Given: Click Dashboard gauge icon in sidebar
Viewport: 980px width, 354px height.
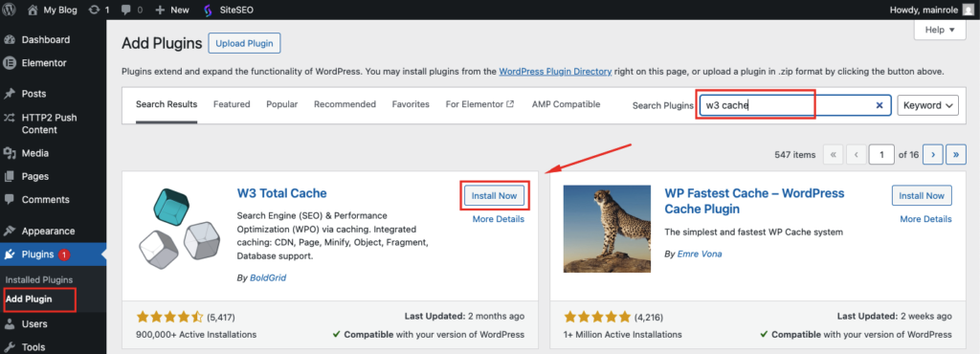Looking at the screenshot, I should coord(10,39).
